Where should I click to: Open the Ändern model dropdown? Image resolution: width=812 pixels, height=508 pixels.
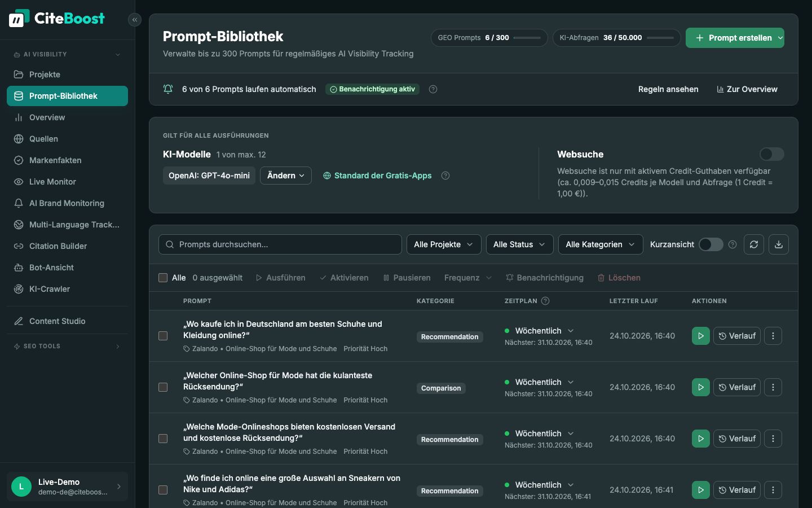[286, 176]
